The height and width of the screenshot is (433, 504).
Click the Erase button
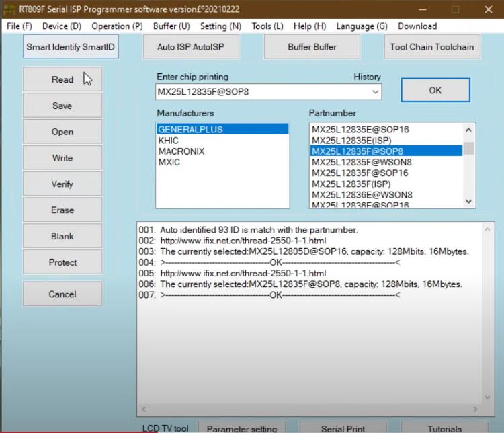(x=62, y=210)
